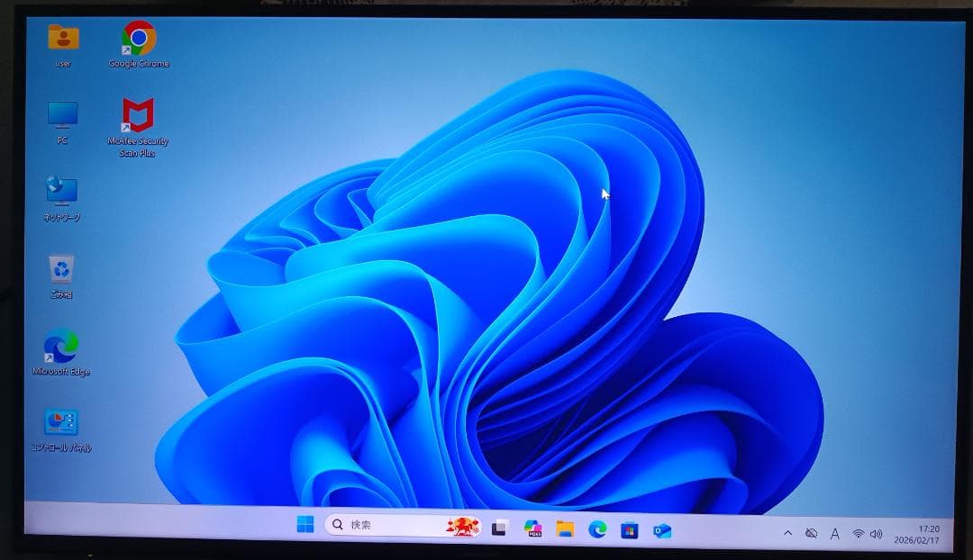Toggle the IME input mode A indicator

(x=835, y=533)
